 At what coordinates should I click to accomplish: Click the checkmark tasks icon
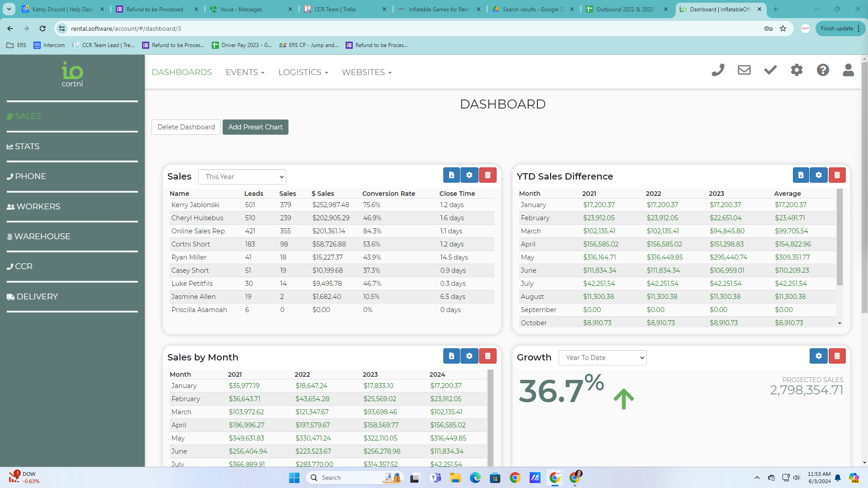click(x=770, y=70)
